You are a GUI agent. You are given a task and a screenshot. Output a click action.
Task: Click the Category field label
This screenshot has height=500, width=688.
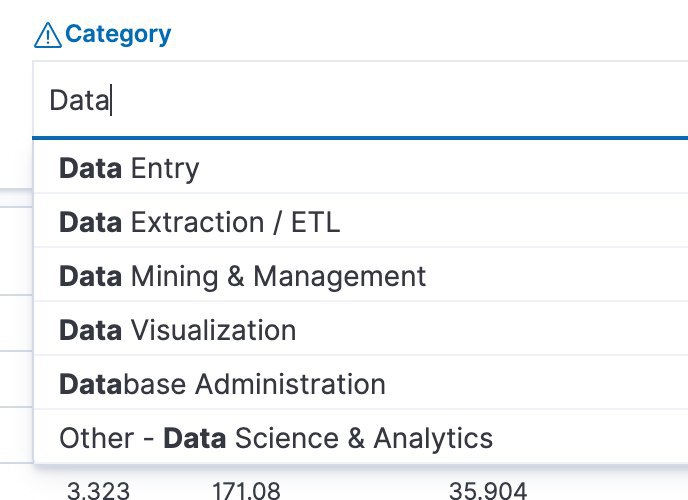(118, 35)
